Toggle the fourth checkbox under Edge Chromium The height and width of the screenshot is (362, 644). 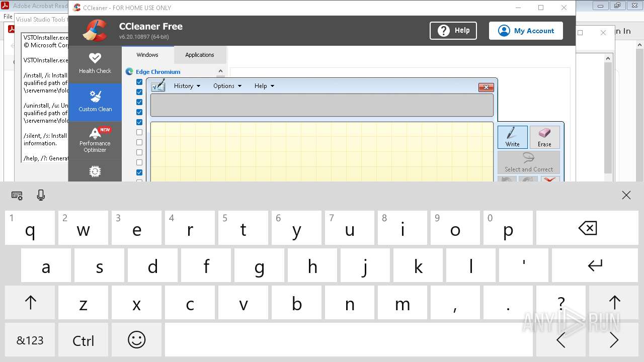(x=139, y=112)
